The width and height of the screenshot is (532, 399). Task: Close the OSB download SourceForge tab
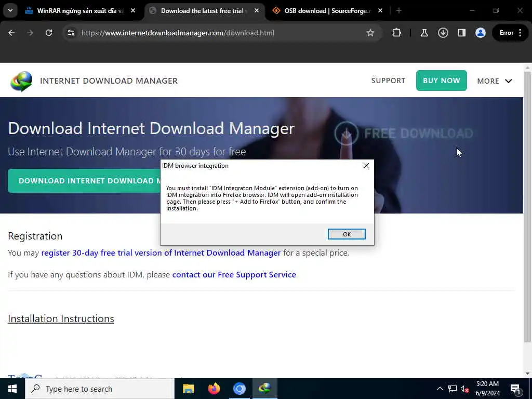pos(380,11)
